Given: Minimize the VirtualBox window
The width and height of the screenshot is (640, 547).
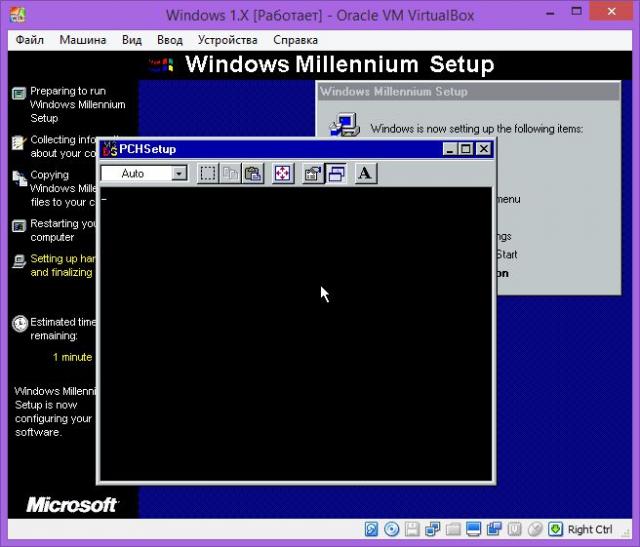Looking at the screenshot, I should [x=550, y=13].
